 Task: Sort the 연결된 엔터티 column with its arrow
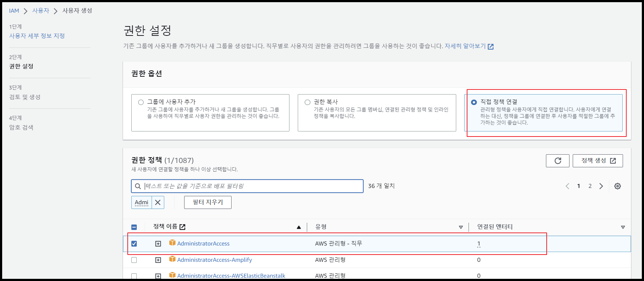623,227
